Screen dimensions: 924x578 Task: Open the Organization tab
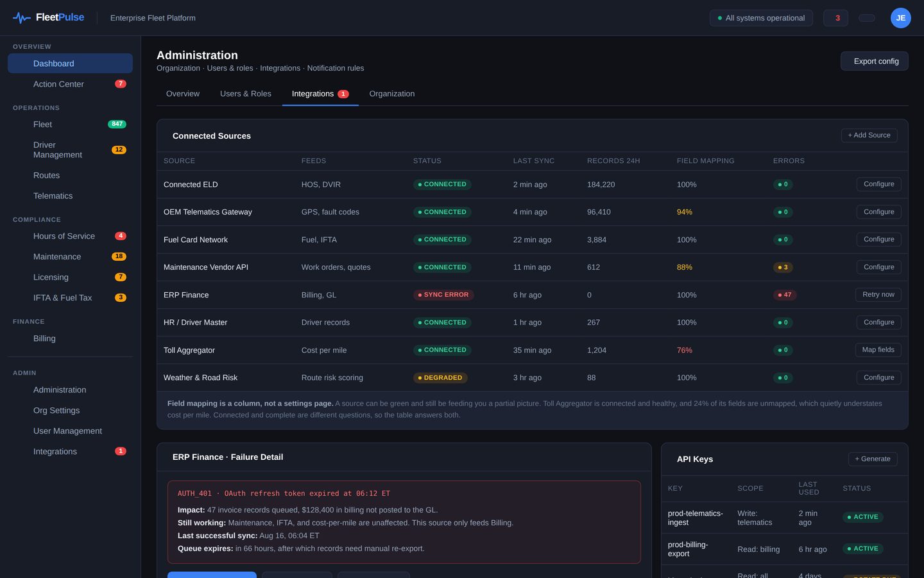click(x=392, y=94)
